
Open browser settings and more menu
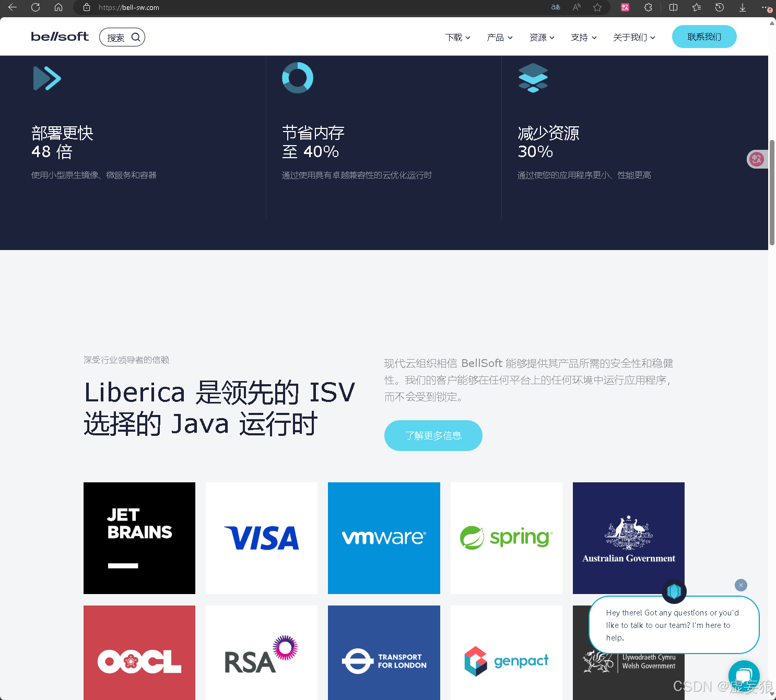point(766,7)
